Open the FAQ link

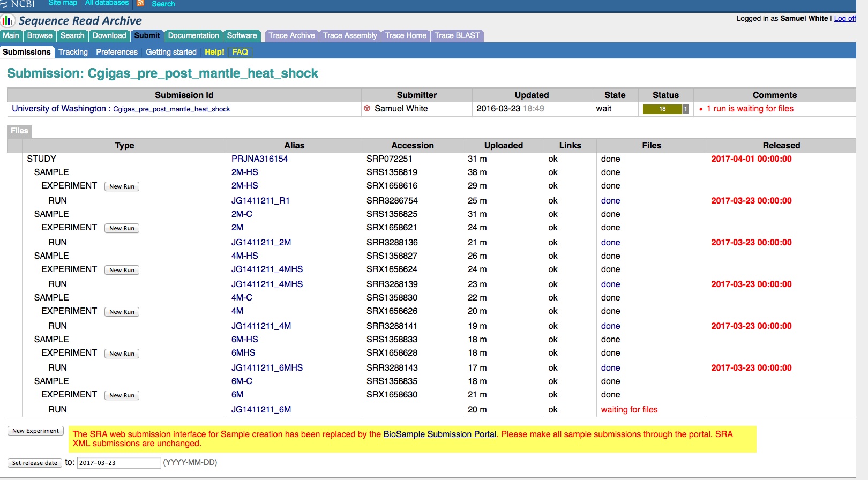(x=240, y=52)
